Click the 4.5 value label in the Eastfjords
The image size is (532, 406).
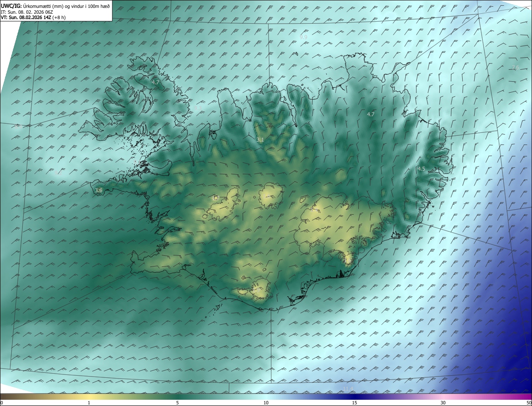pos(421,169)
